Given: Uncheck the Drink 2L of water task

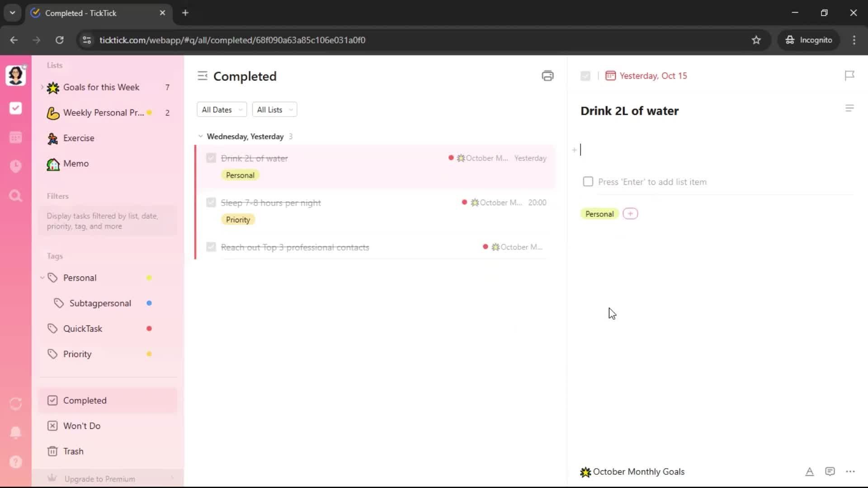Looking at the screenshot, I should [211, 158].
